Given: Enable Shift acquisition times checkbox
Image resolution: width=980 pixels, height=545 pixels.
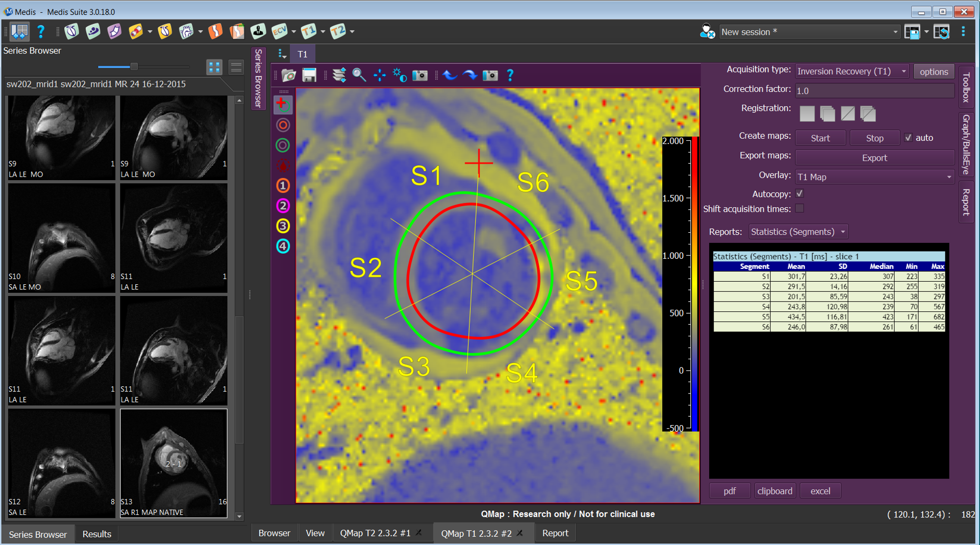Looking at the screenshot, I should point(800,209).
